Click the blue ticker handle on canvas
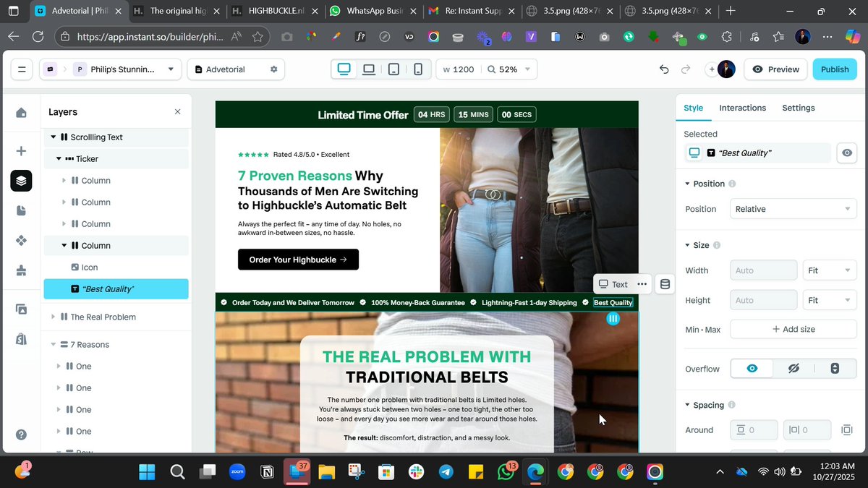The height and width of the screenshot is (488, 868). click(613, 318)
